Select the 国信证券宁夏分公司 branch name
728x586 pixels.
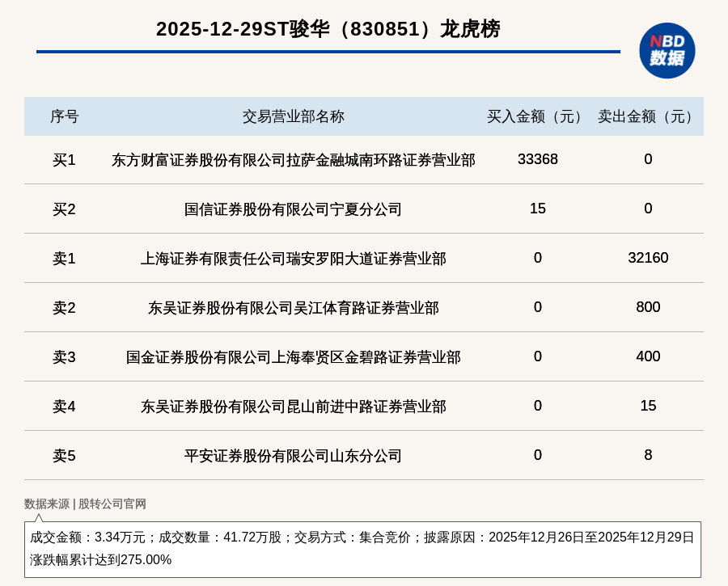click(x=293, y=209)
